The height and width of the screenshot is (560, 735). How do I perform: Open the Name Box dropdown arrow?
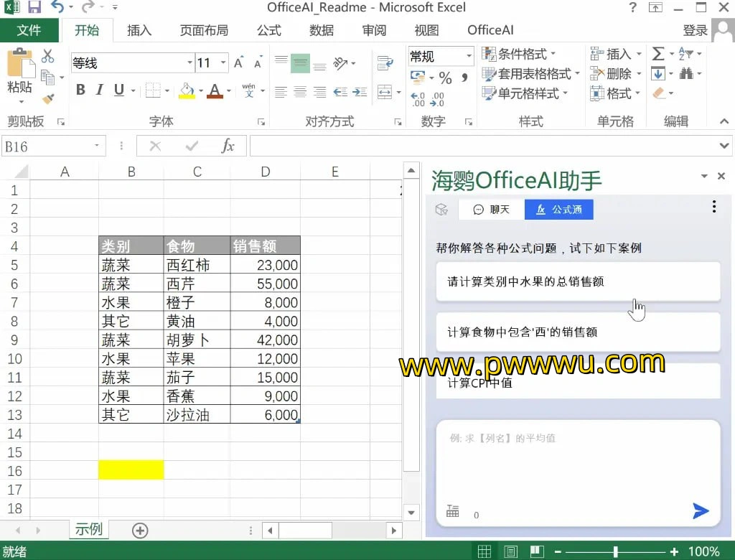pos(97,146)
